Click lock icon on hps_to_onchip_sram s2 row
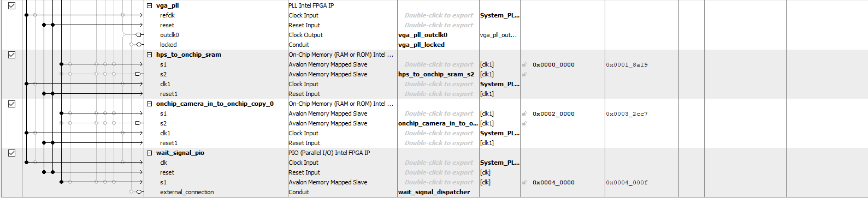 pos(524,74)
